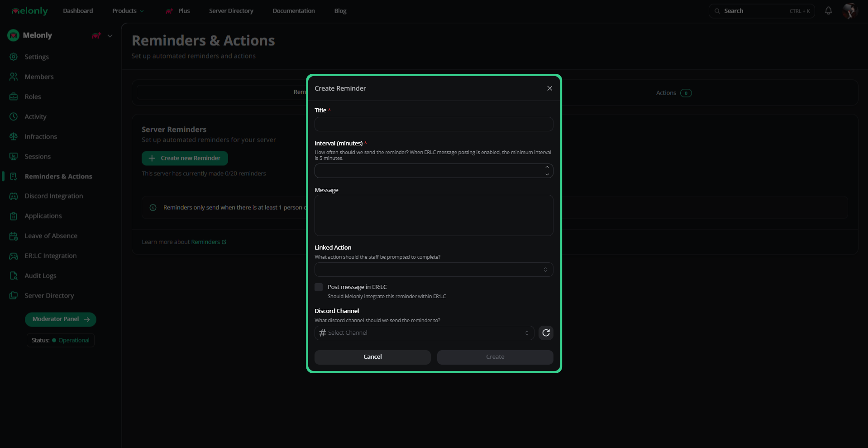Open Dashboard in top navigation
The height and width of the screenshot is (448, 868).
tap(78, 11)
